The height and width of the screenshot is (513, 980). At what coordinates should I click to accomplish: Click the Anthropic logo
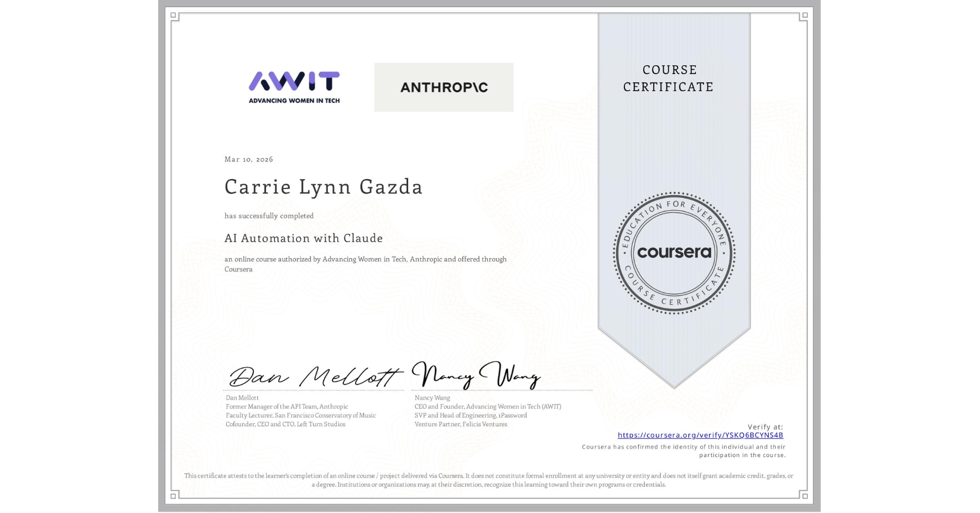(444, 87)
